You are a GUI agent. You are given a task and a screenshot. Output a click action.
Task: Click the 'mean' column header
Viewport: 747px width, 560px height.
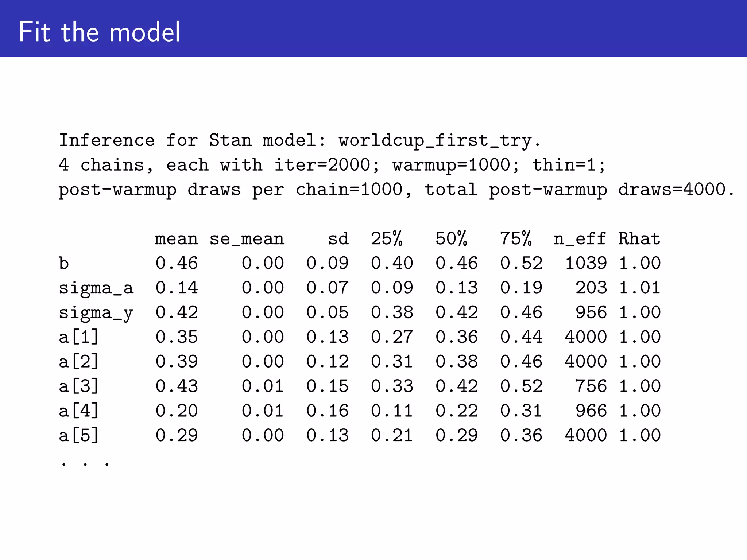pos(177,239)
